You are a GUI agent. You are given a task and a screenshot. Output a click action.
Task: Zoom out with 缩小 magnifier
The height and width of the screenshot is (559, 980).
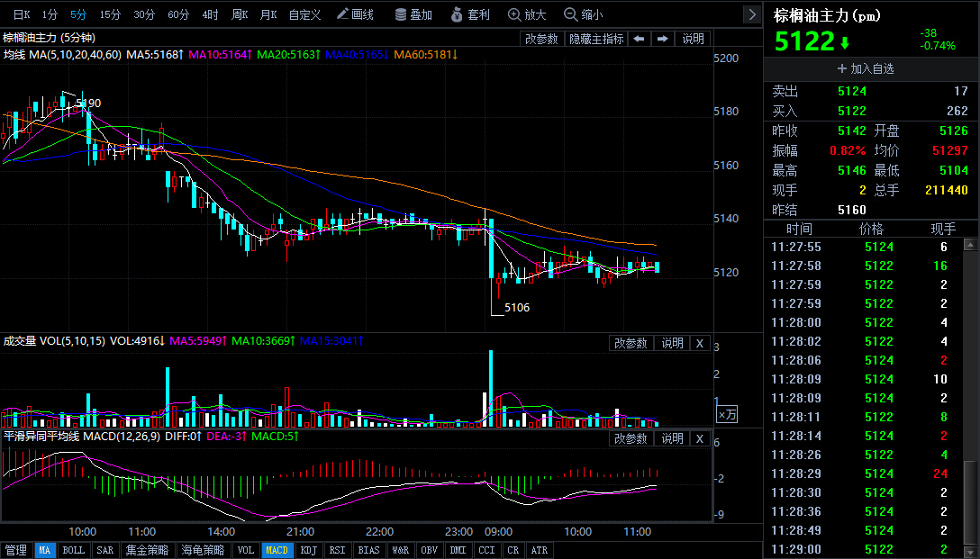click(584, 14)
